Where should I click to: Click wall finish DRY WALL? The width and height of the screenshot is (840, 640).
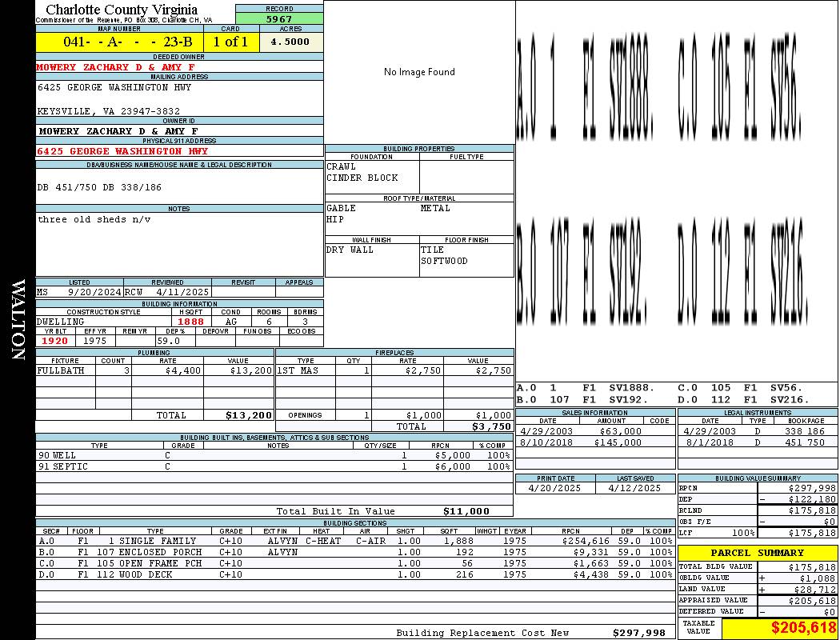(x=350, y=250)
